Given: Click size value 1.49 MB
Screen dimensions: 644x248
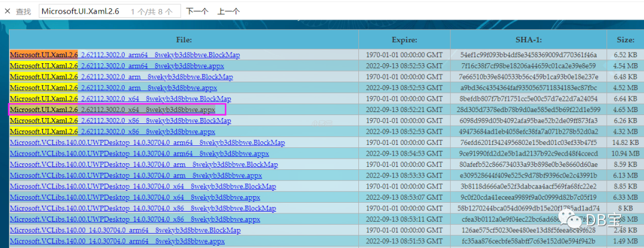Looking at the screenshot, I should point(626,241).
